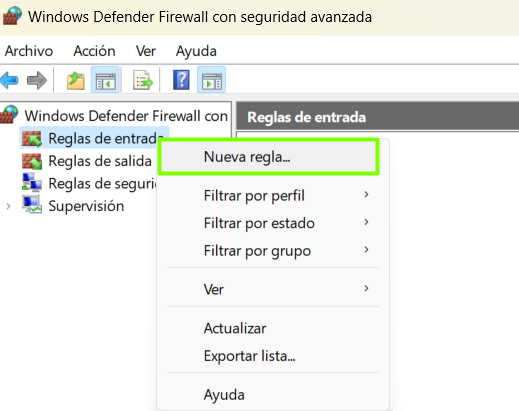Expand the Filtrar por estado submenu arrow
The image size is (519, 411).
366,222
